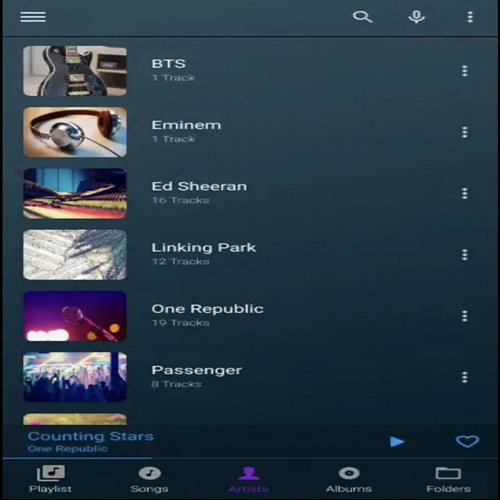Click the 16 Tracks label
Image resolution: width=500 pixels, height=500 pixels.
click(181, 200)
